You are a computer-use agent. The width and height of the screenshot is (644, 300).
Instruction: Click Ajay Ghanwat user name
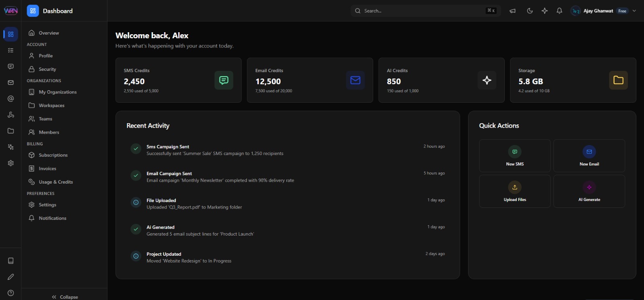point(598,11)
